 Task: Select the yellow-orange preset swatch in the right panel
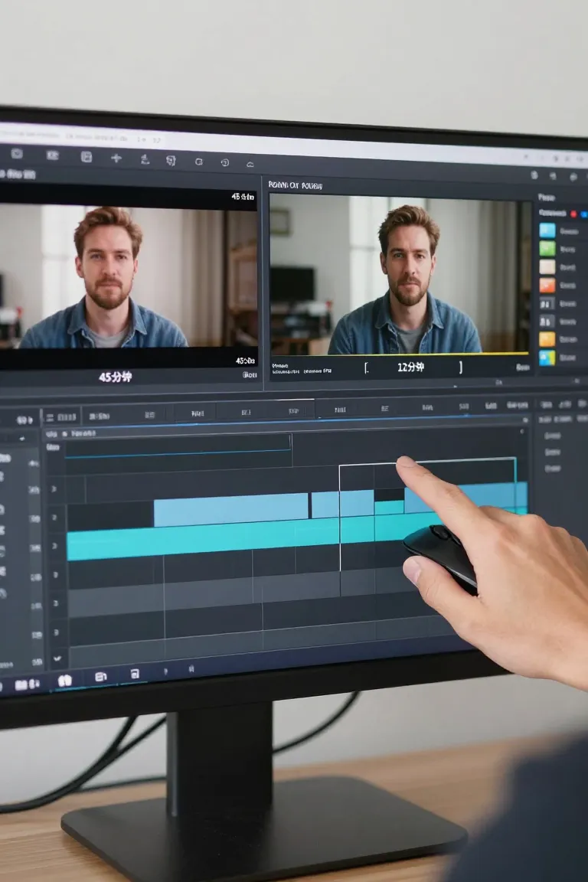coord(547,339)
